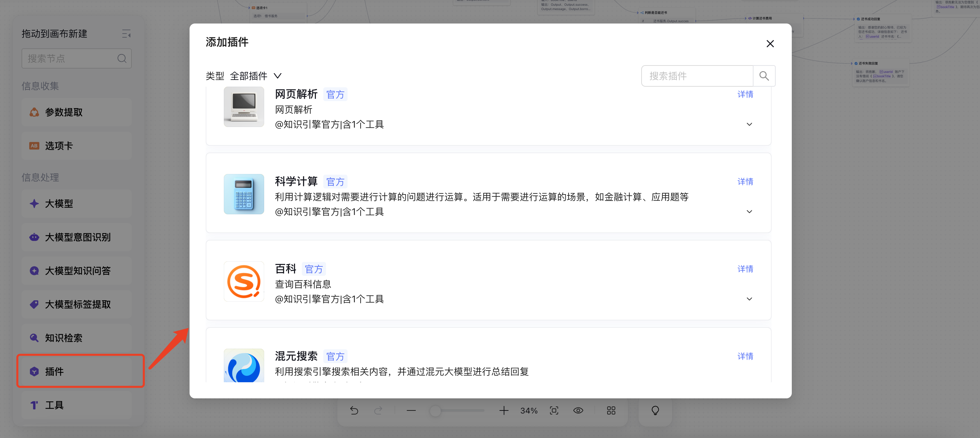980x438 pixels.
Task: Toggle the eye preview icon
Action: click(578, 410)
